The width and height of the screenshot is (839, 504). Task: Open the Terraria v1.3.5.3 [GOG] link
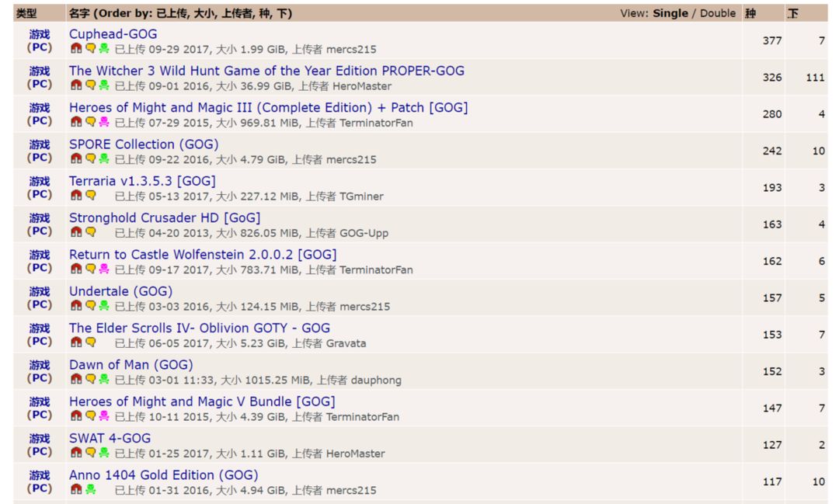coord(142,181)
